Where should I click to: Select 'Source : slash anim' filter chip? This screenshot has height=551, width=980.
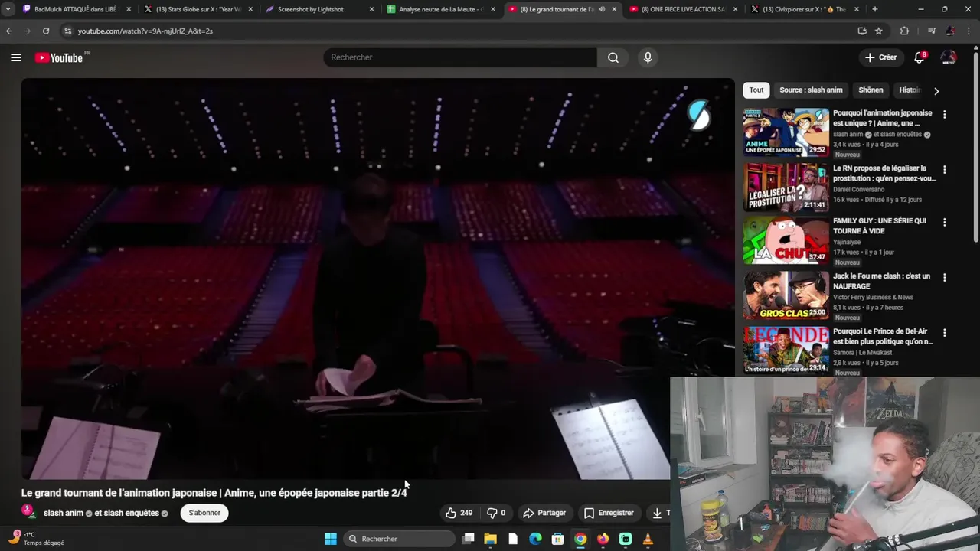811,90
